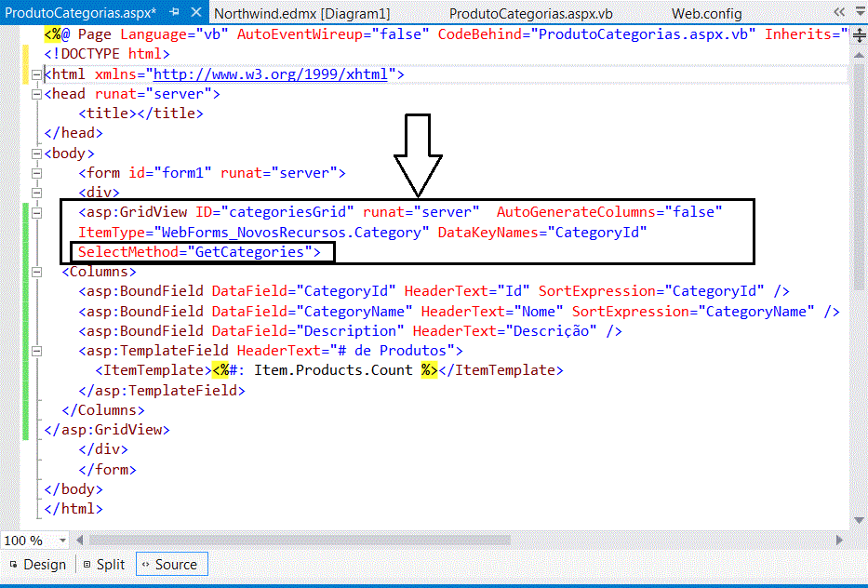Click the closing </Columns> tag
The height and width of the screenshot is (588, 868).
tap(103, 410)
